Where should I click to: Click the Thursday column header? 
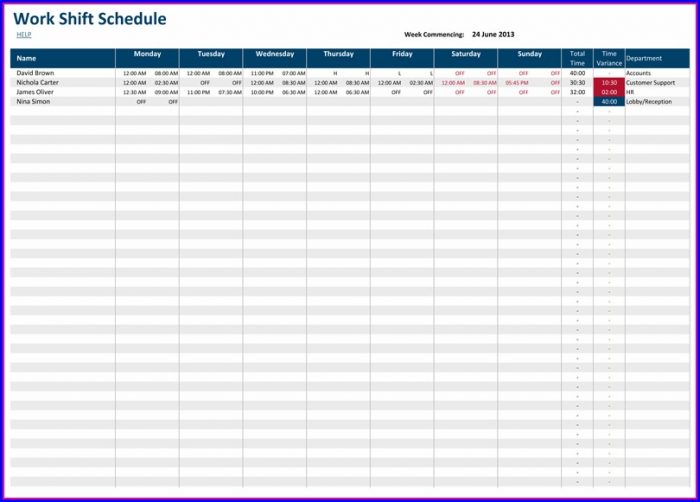click(338, 59)
